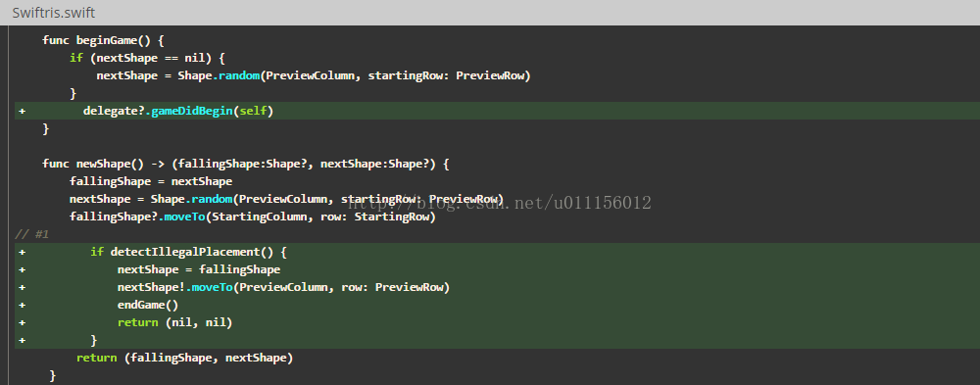Click the nil keyword in if condition
980x385 pixels.
194,58
